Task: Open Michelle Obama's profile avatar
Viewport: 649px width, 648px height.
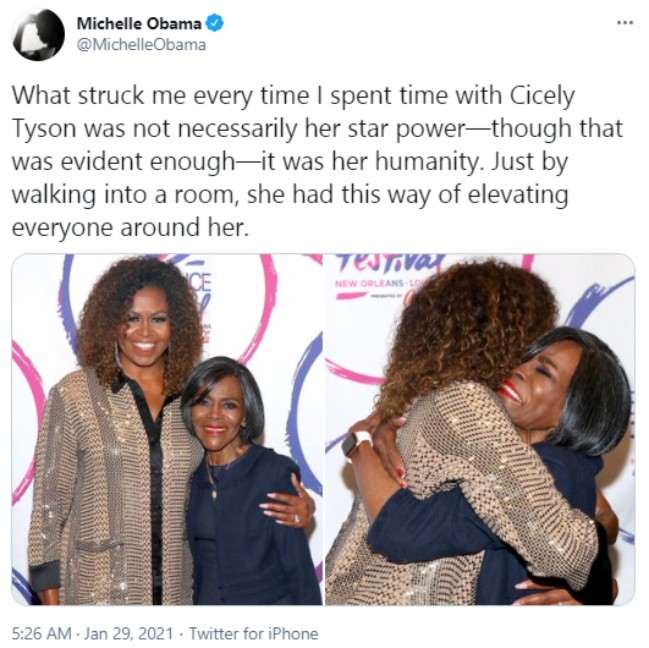Action: click(x=38, y=34)
